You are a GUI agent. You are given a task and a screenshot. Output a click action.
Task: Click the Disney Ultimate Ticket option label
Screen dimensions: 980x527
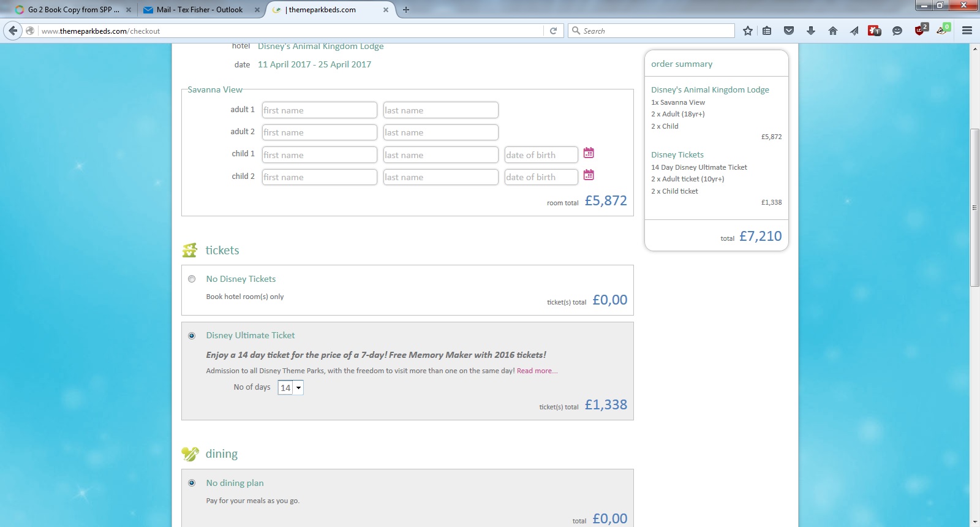tap(251, 335)
